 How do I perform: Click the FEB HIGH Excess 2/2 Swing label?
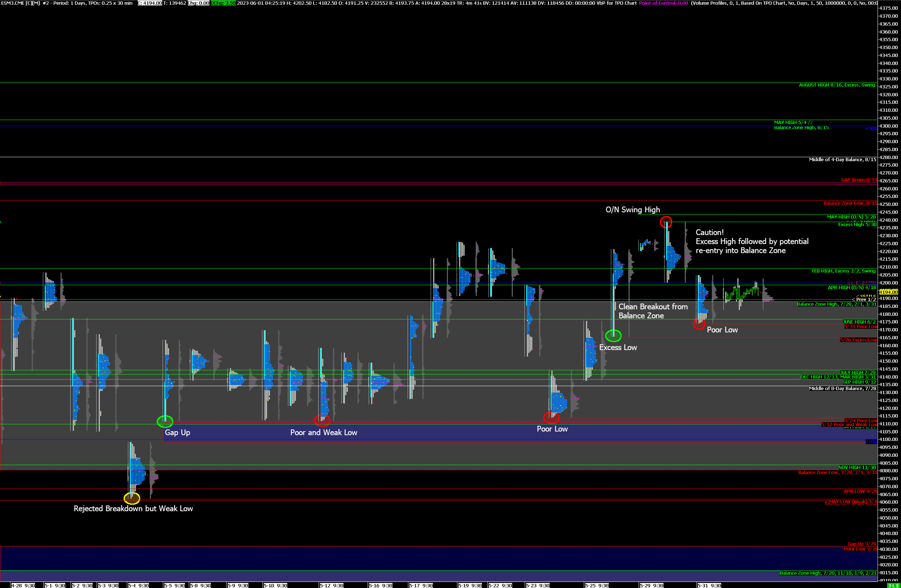(844, 271)
